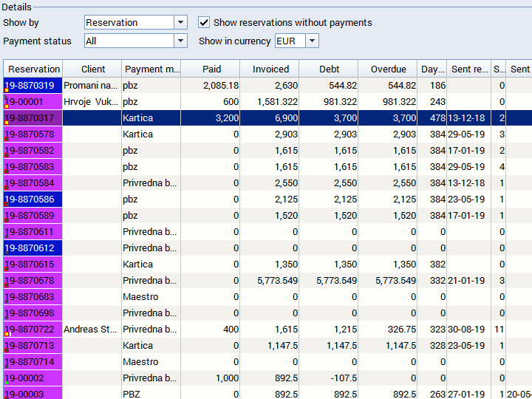Click the Invoiced column header

pyautogui.click(x=271, y=69)
